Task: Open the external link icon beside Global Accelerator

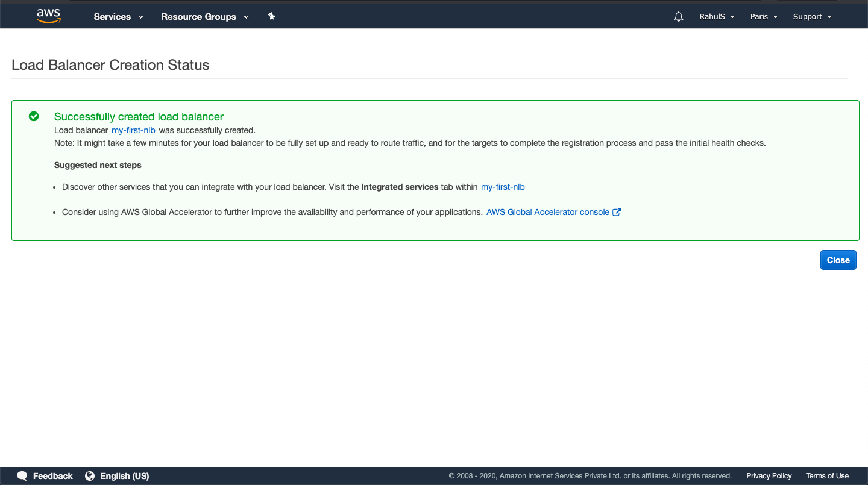Action: coord(617,211)
